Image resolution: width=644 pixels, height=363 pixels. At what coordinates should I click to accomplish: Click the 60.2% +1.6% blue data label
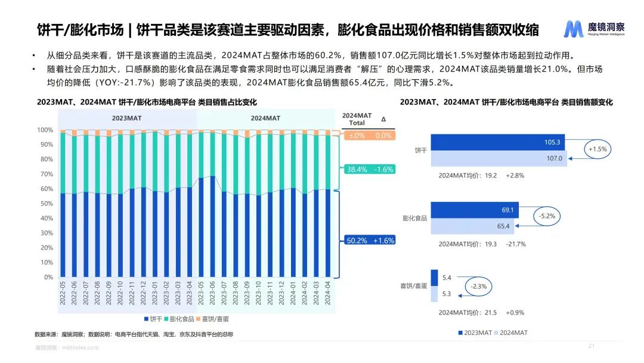[x=370, y=241]
